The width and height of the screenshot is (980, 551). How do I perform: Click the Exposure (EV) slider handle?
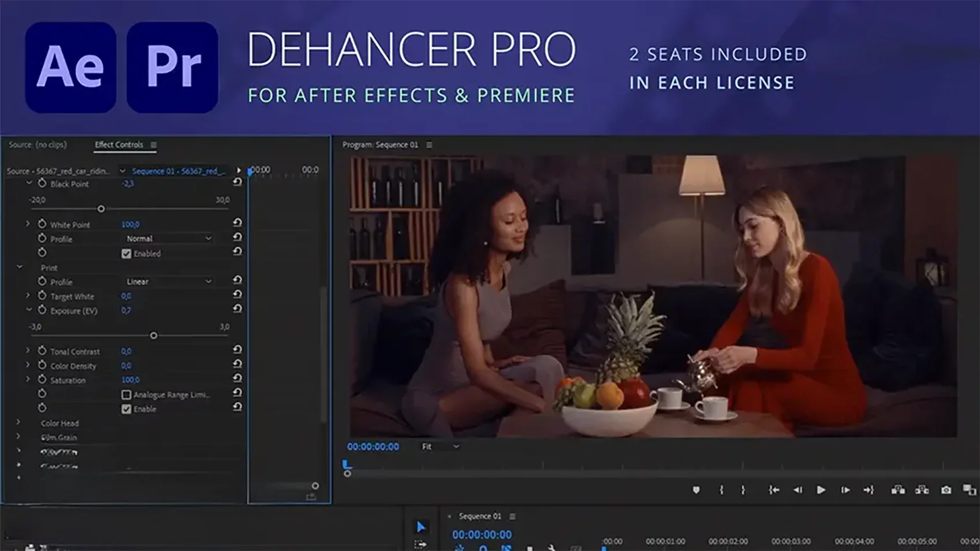(153, 335)
